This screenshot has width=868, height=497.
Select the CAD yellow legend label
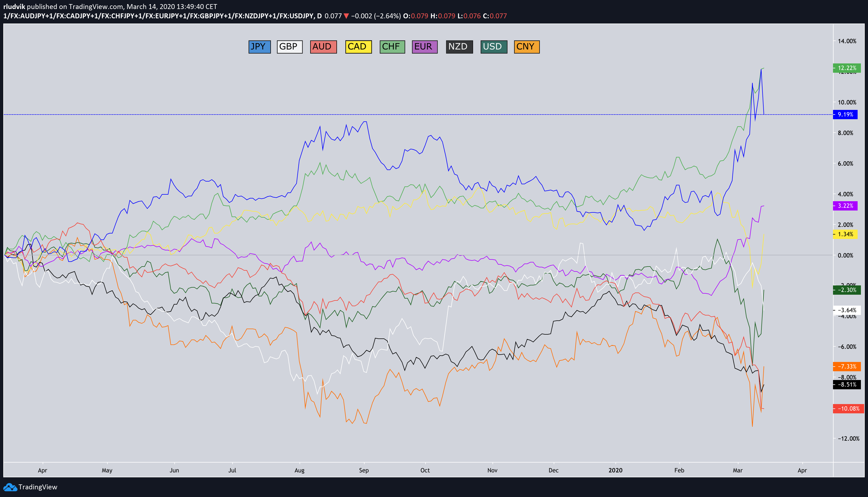pyautogui.click(x=358, y=47)
